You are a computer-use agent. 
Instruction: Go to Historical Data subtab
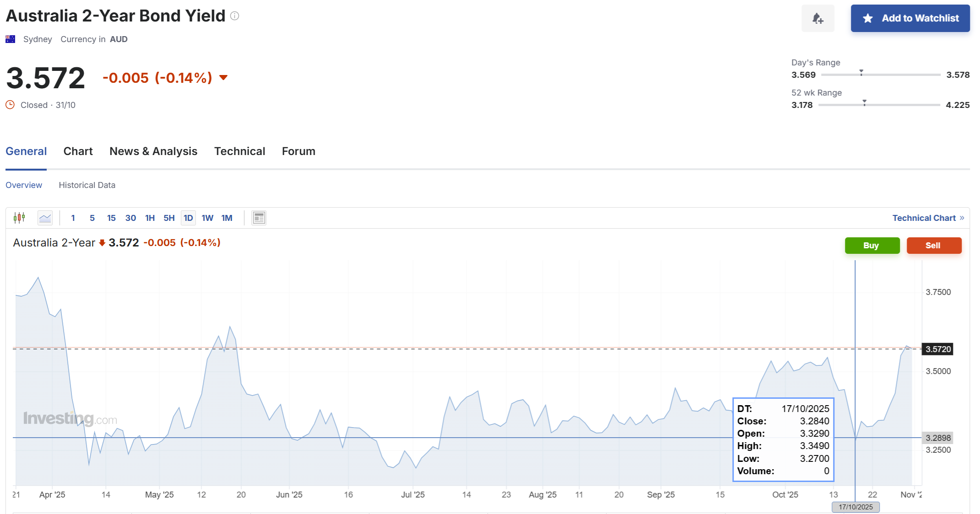(87, 185)
